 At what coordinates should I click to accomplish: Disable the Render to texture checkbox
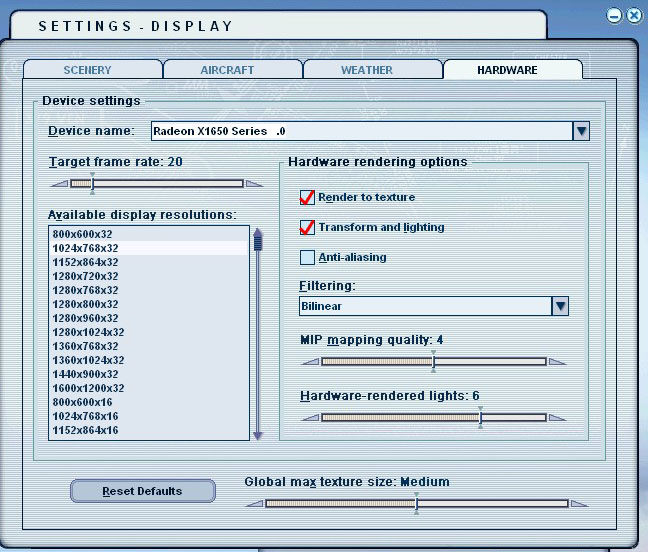coord(308,197)
